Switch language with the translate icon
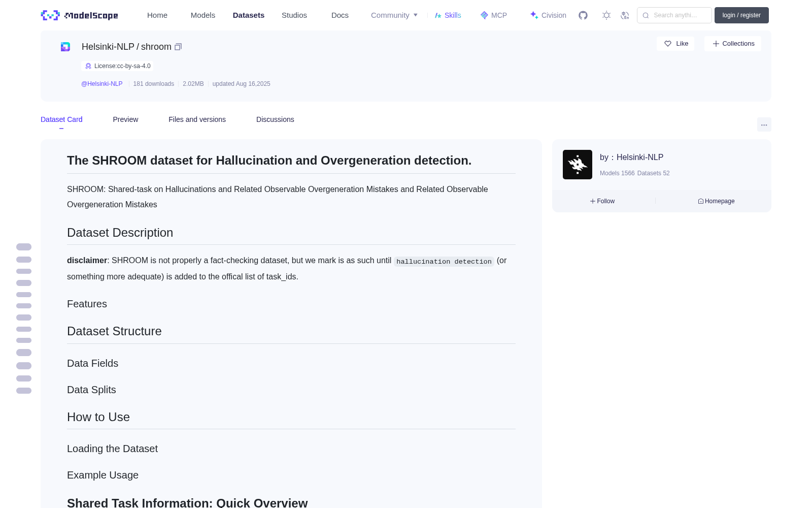This screenshot has width=812, height=508. pos(625,15)
